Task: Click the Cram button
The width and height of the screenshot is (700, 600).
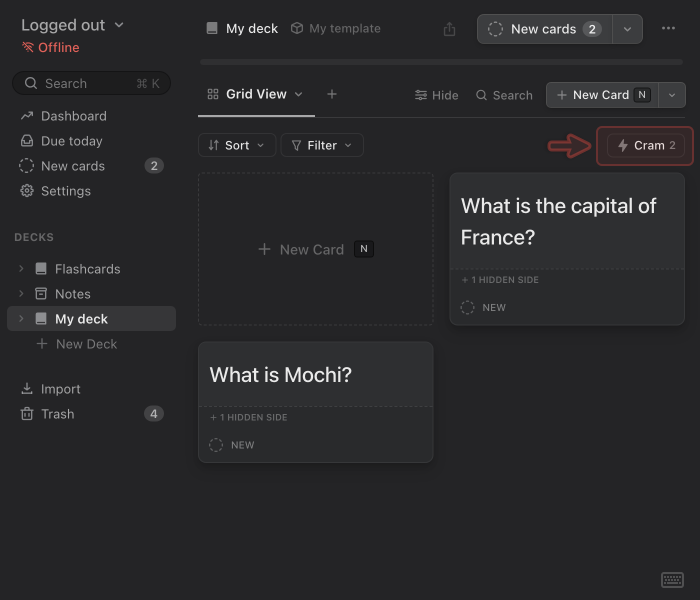Action: [x=646, y=146]
